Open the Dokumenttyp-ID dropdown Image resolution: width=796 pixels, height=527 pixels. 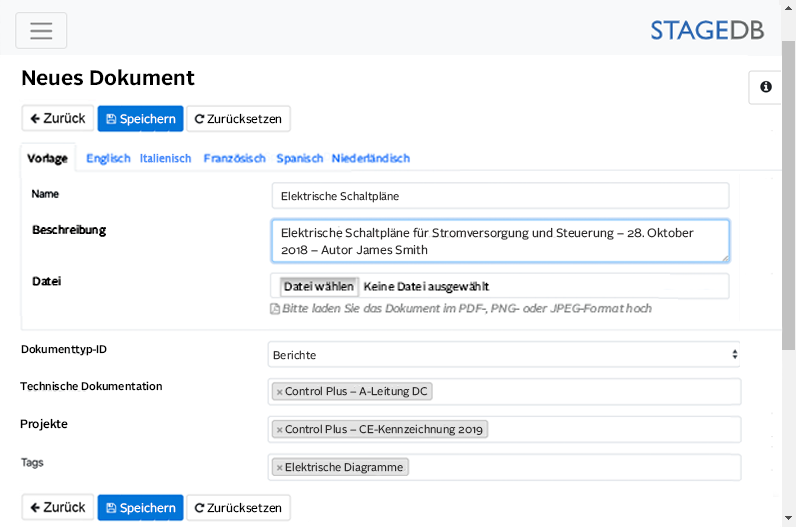pyautogui.click(x=504, y=354)
